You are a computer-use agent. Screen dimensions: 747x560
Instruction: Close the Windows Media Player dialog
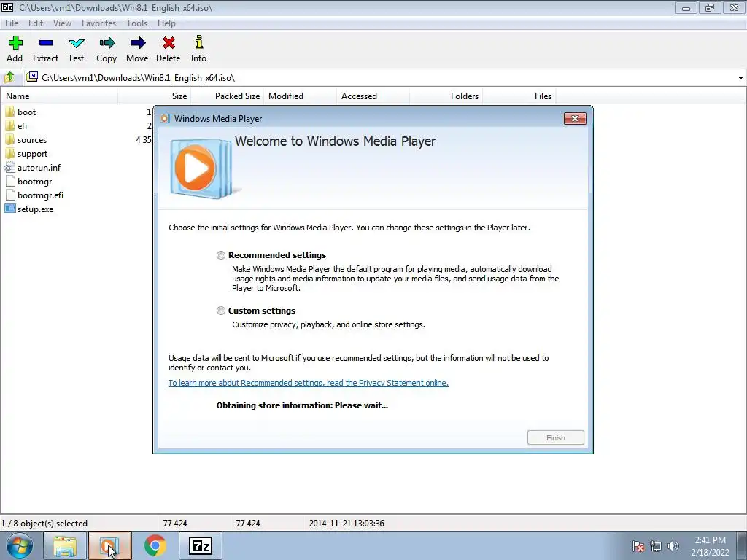575,119
